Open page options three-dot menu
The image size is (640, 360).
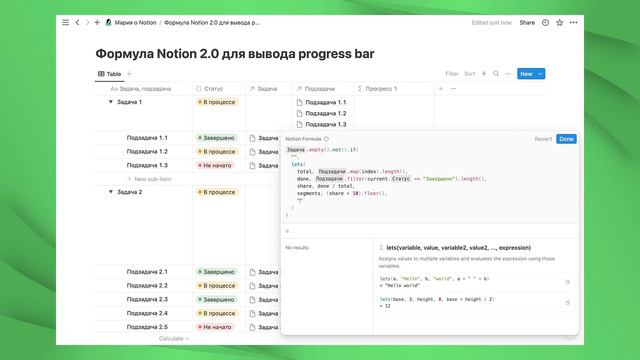573,22
